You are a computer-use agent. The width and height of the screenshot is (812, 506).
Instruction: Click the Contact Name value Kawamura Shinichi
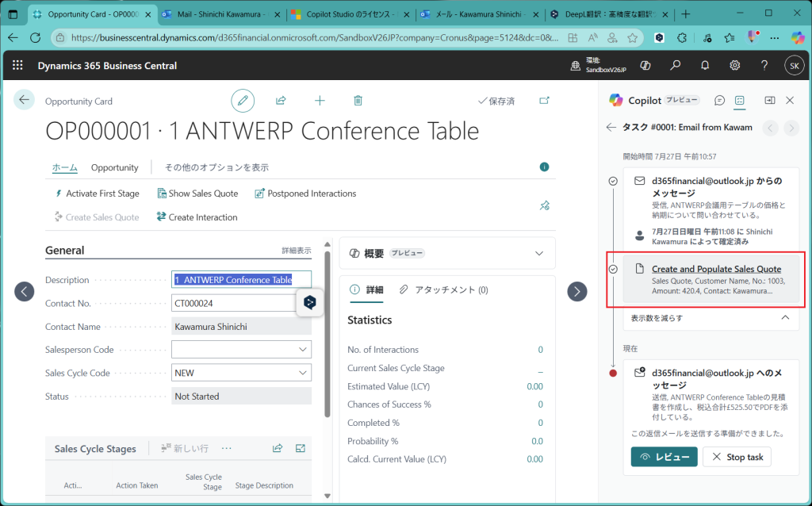coord(241,327)
